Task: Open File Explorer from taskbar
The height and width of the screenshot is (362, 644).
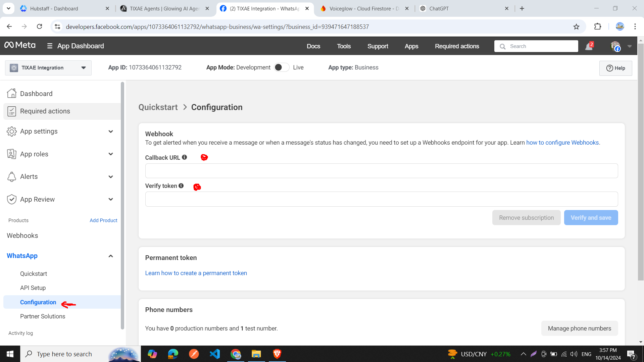Action: click(256, 354)
